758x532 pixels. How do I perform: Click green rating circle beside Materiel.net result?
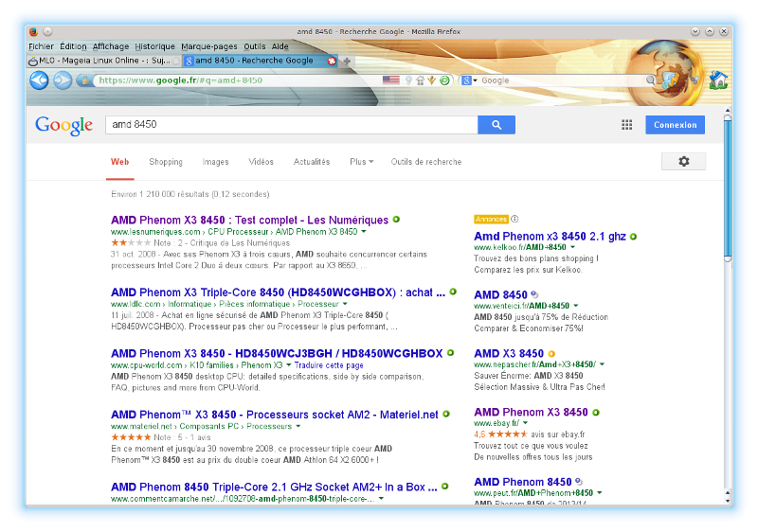click(446, 414)
